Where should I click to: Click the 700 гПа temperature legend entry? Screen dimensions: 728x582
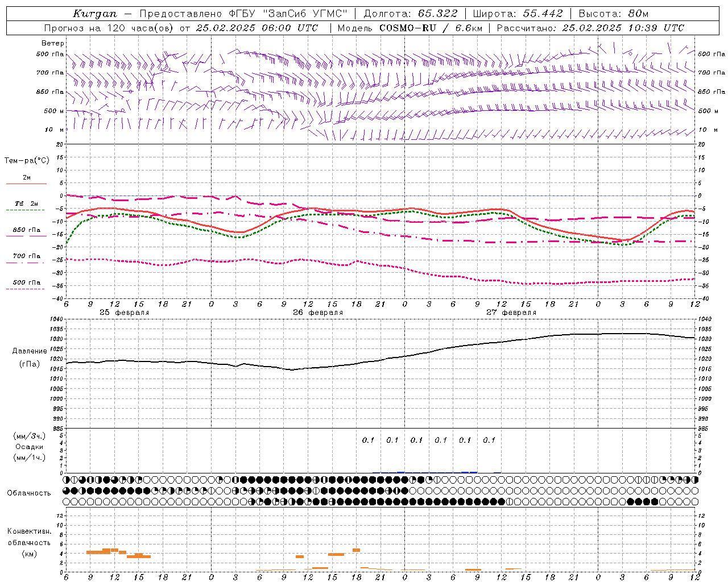(27, 256)
